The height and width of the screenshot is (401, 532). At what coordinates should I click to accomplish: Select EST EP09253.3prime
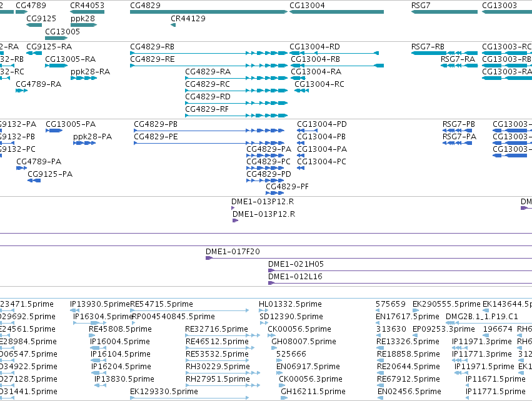[444, 329]
